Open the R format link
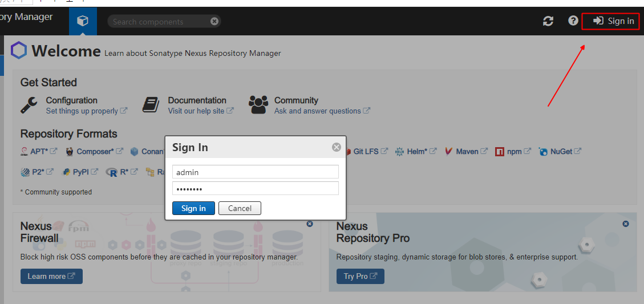 pos(128,172)
